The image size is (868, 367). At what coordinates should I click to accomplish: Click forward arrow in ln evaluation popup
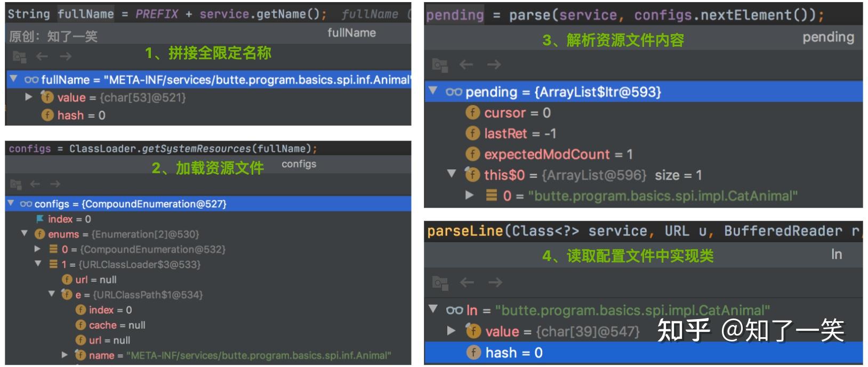495,282
